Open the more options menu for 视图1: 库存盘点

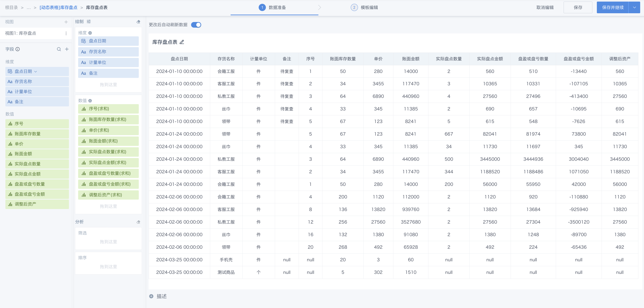pos(66,33)
